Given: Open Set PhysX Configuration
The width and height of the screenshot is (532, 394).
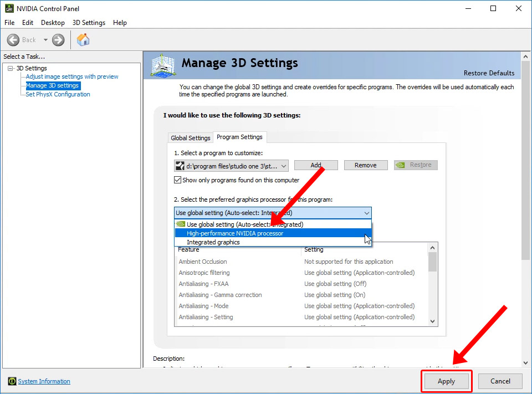Looking at the screenshot, I should point(58,94).
